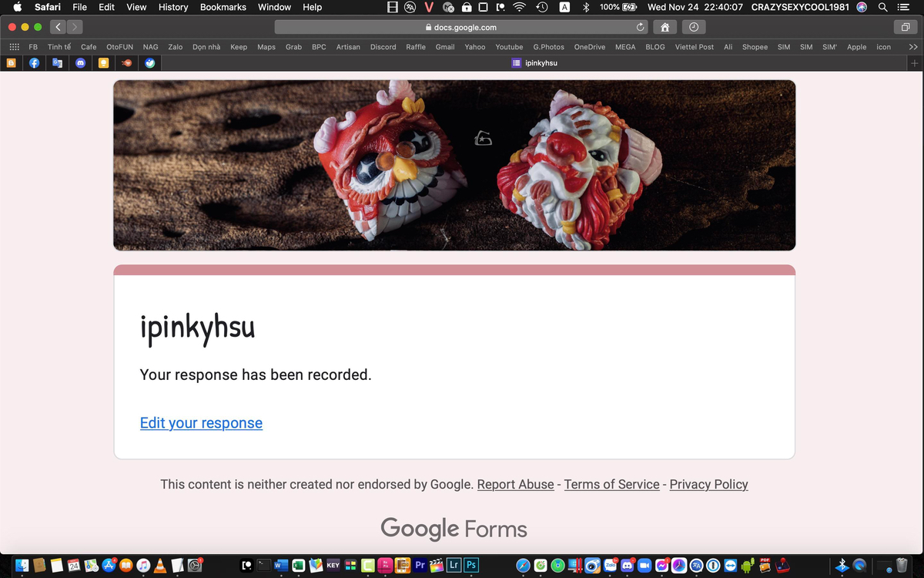Show tab overview in Safari
This screenshot has height=578, width=924.
pyautogui.click(x=905, y=27)
